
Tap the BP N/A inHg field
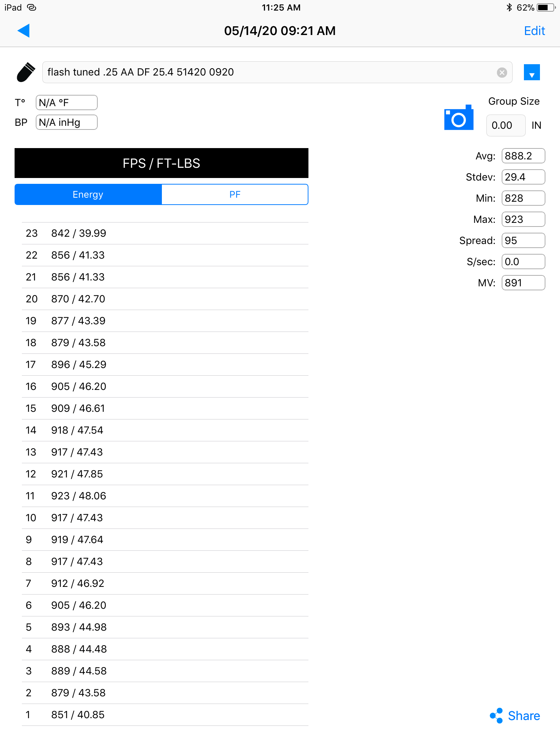67,122
